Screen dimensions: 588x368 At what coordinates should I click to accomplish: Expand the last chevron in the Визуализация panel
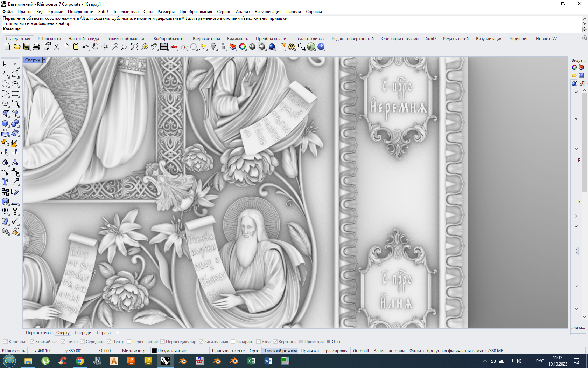[576, 309]
